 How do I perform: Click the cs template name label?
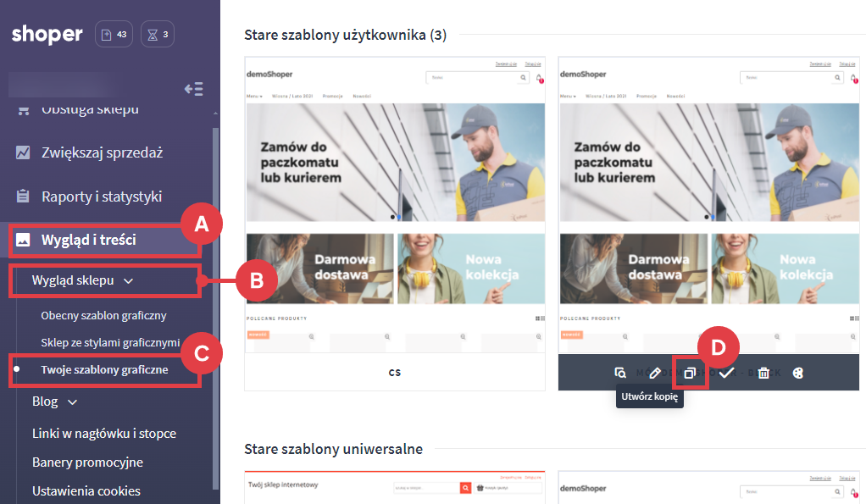(394, 373)
